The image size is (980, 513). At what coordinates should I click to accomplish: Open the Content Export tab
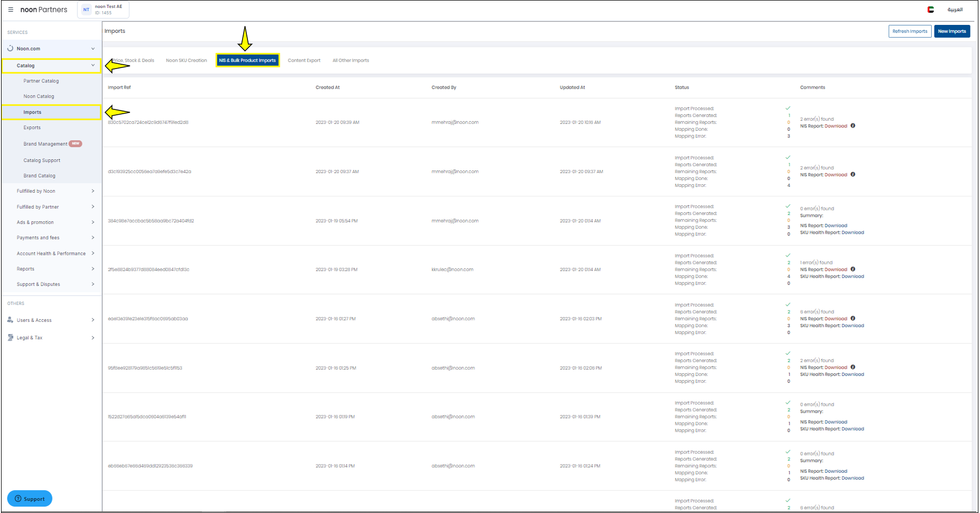pos(304,61)
